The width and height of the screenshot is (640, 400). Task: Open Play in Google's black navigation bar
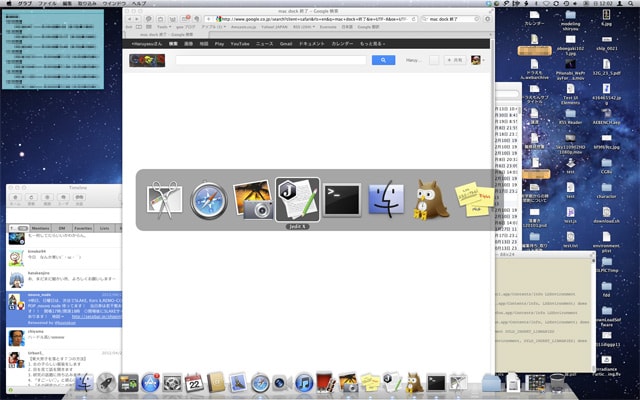coord(219,44)
